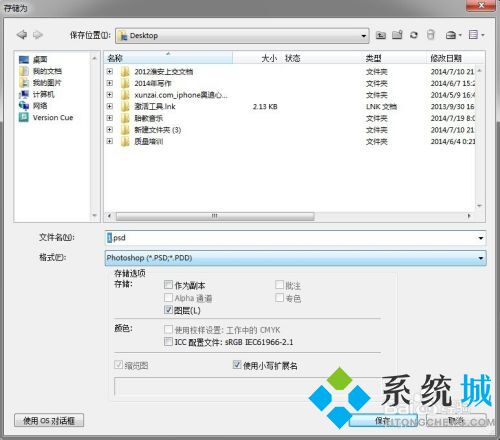The width and height of the screenshot is (500, 440).
Task: Refresh the file list icon
Action: (414, 35)
